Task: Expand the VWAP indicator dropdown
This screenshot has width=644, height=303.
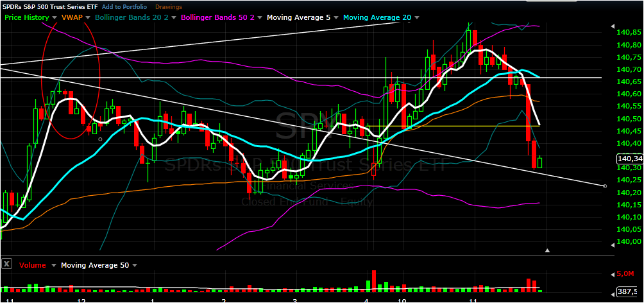Action: [x=88, y=18]
